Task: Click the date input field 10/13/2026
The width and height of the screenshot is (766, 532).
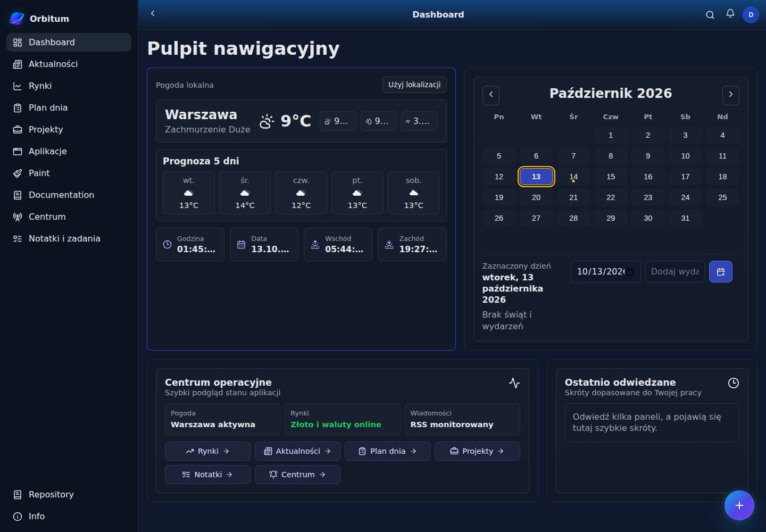Action: (605, 272)
